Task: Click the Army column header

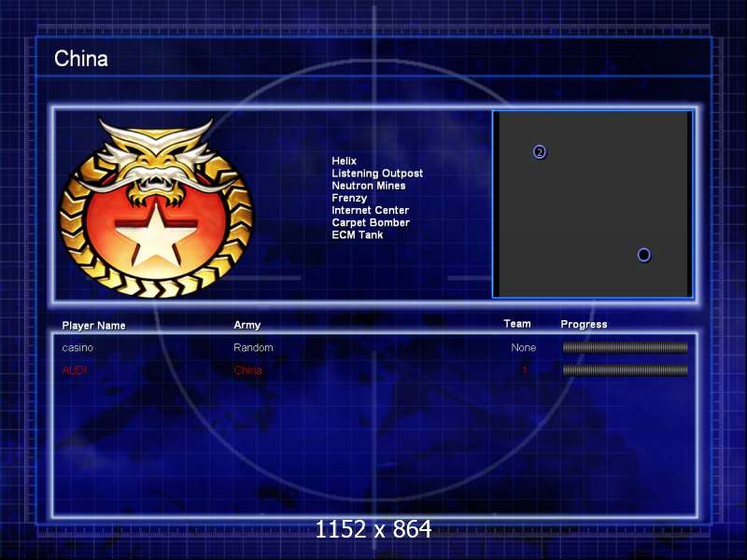Action: (x=247, y=325)
